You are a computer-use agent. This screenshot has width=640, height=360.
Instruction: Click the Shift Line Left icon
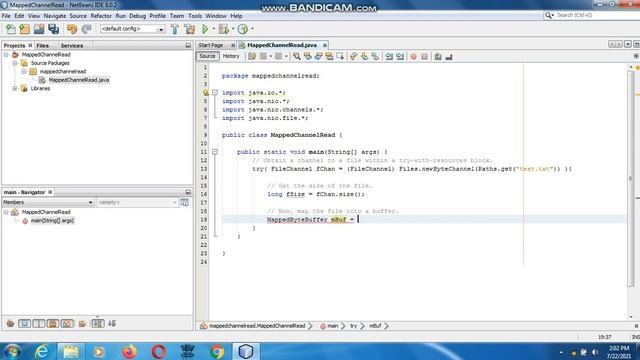click(389, 56)
